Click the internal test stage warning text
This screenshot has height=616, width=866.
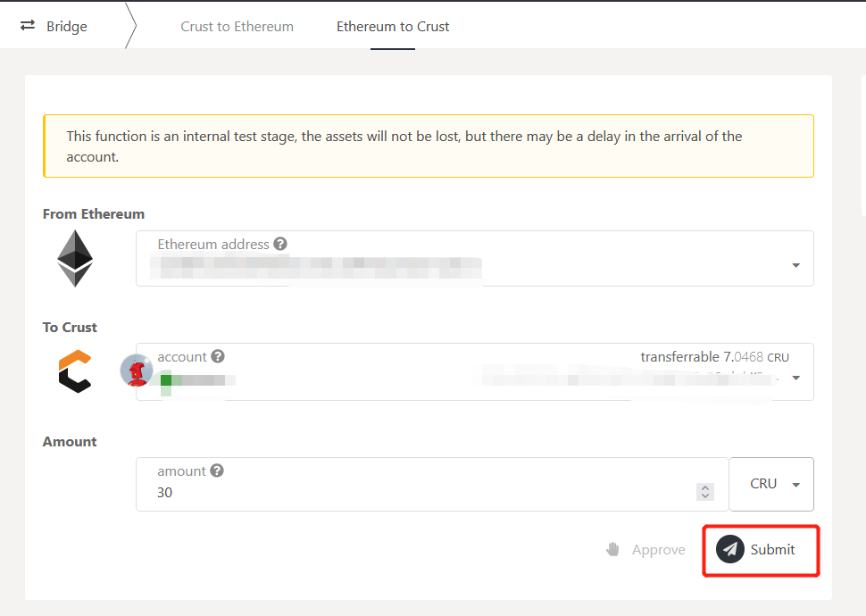[x=404, y=146]
